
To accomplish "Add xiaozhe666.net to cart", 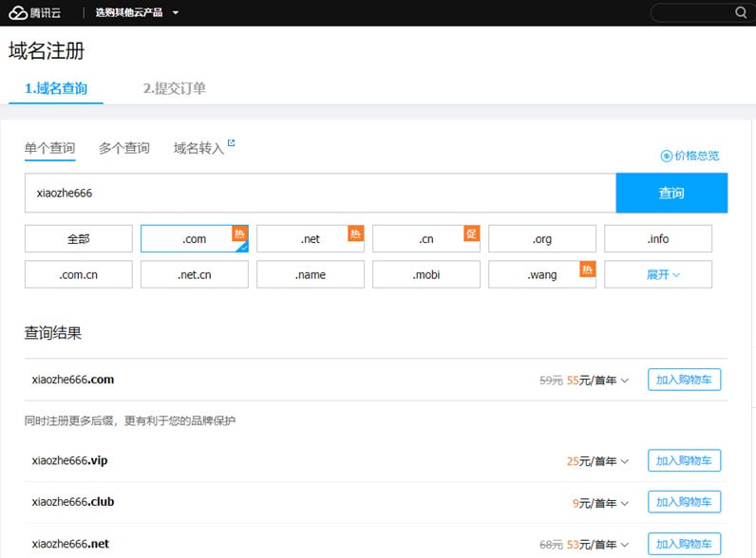I will 684,544.
